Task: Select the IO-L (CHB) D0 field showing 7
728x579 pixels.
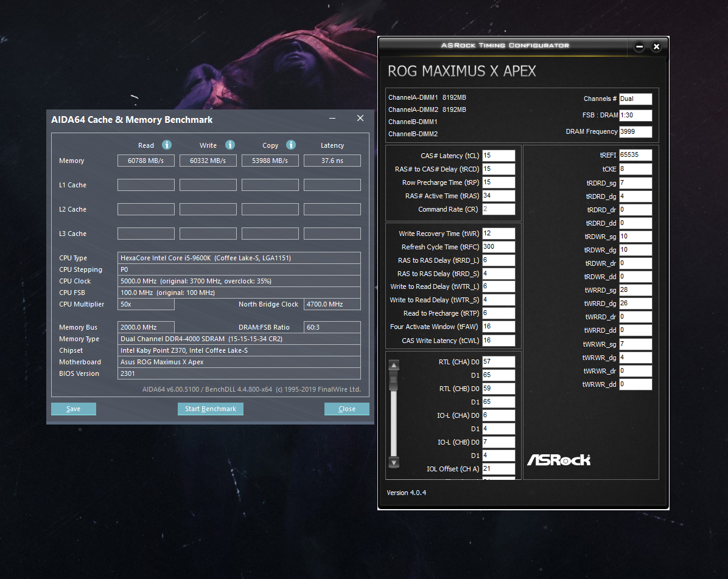Action: click(499, 442)
